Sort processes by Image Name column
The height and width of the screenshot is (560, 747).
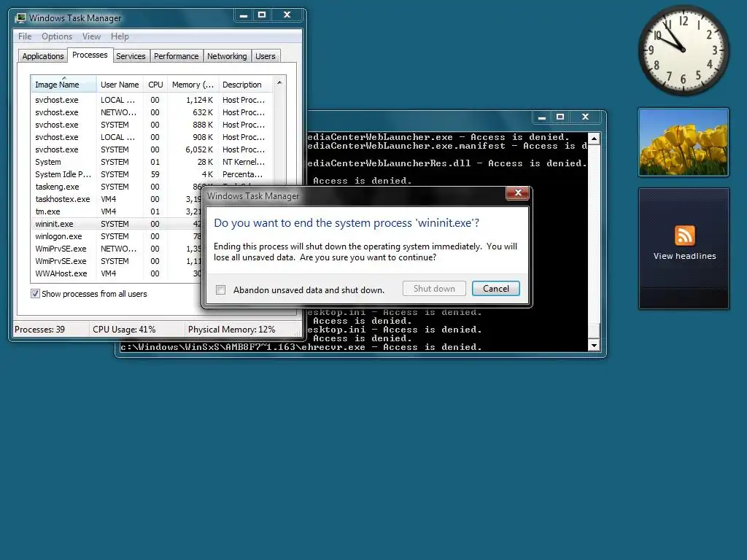coord(63,85)
